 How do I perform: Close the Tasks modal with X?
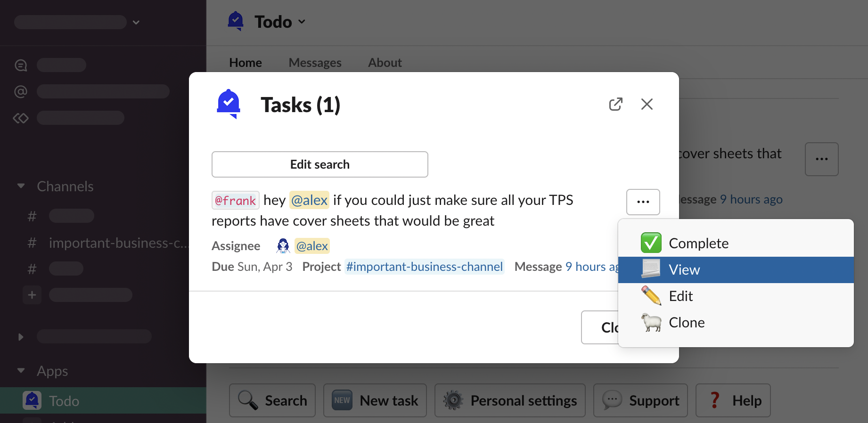(647, 104)
